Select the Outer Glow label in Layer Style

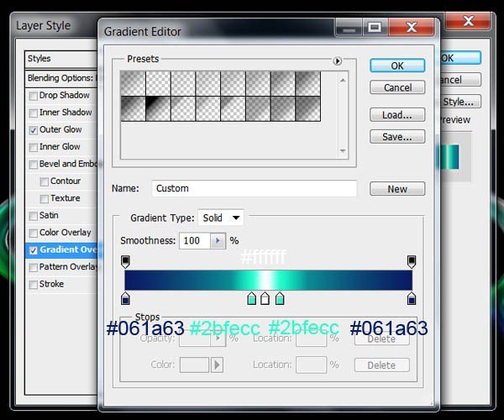pos(60,129)
